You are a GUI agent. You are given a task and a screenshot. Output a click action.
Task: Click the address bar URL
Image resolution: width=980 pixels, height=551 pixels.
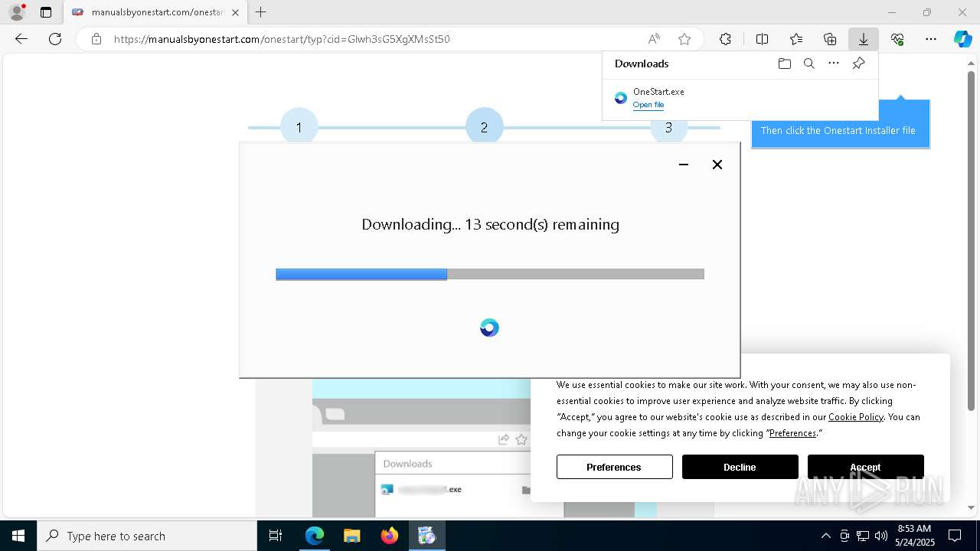click(x=282, y=39)
